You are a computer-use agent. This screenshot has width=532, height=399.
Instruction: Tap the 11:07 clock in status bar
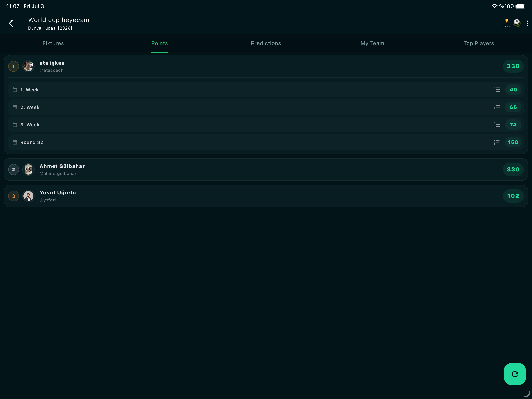[13, 6]
